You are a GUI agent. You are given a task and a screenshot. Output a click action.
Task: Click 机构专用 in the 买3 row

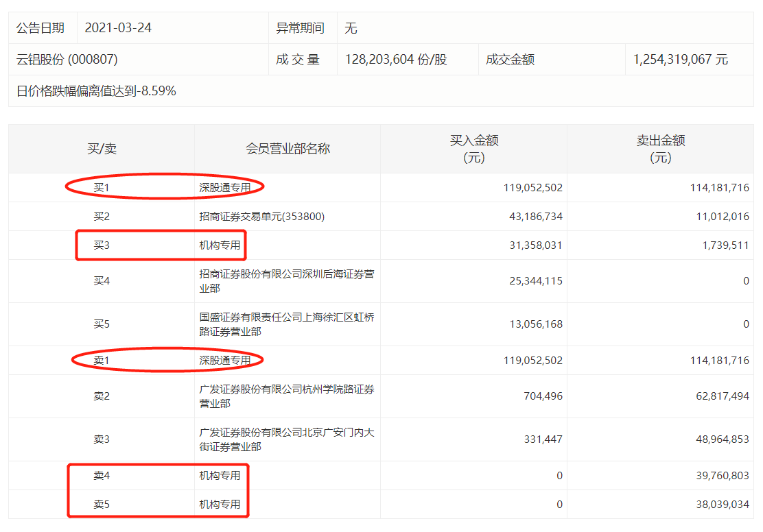(x=220, y=245)
